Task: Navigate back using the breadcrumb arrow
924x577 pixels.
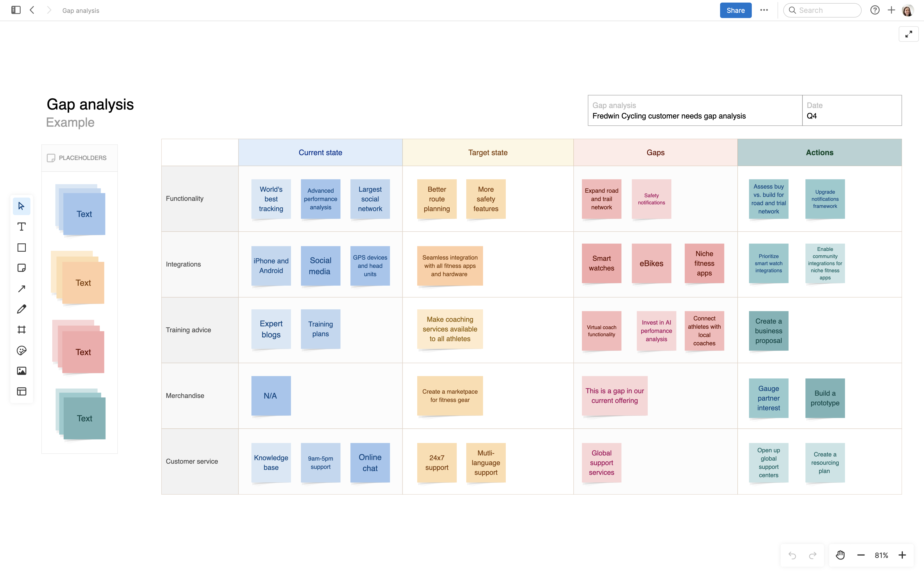Action: [x=32, y=10]
